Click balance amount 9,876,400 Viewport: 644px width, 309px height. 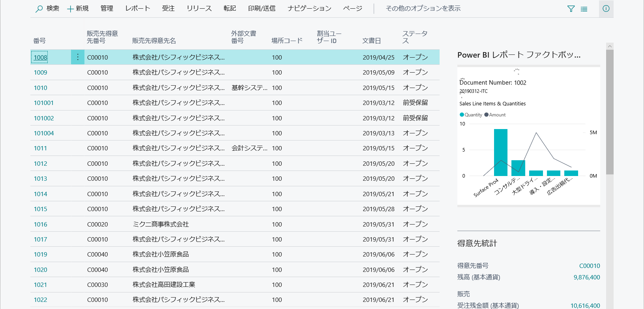[x=586, y=277]
